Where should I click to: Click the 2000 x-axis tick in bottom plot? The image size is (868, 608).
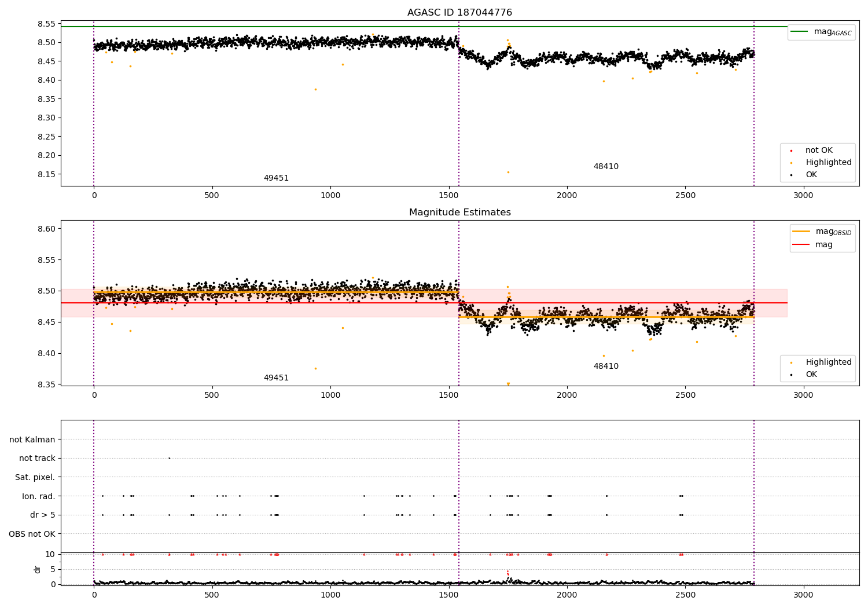click(x=567, y=594)
